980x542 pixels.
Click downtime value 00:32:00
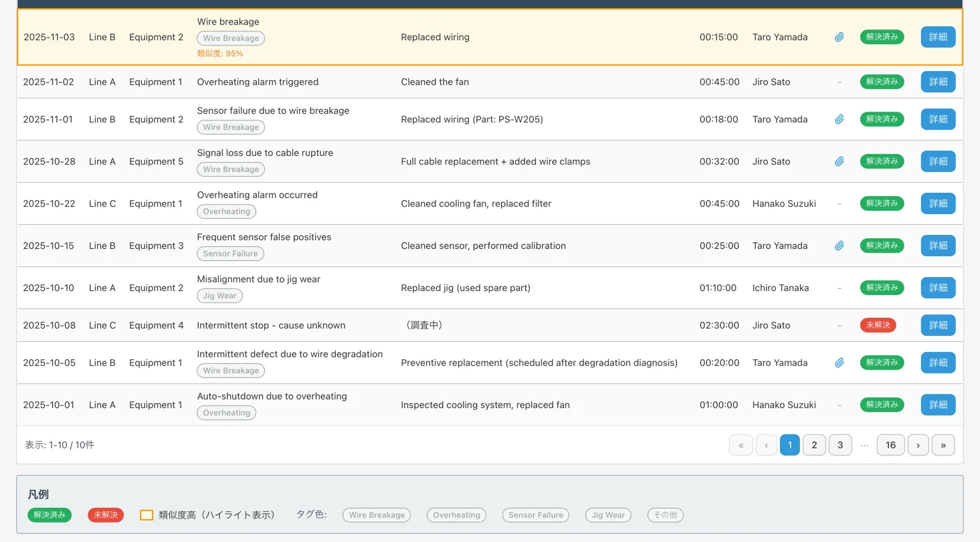tap(719, 161)
